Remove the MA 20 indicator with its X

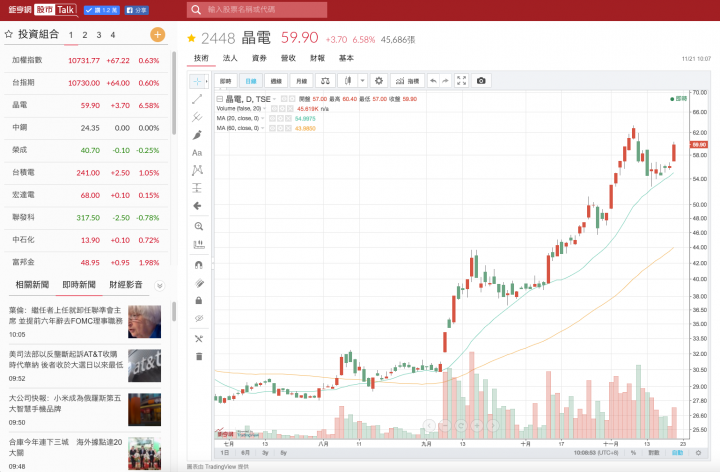(x=288, y=118)
